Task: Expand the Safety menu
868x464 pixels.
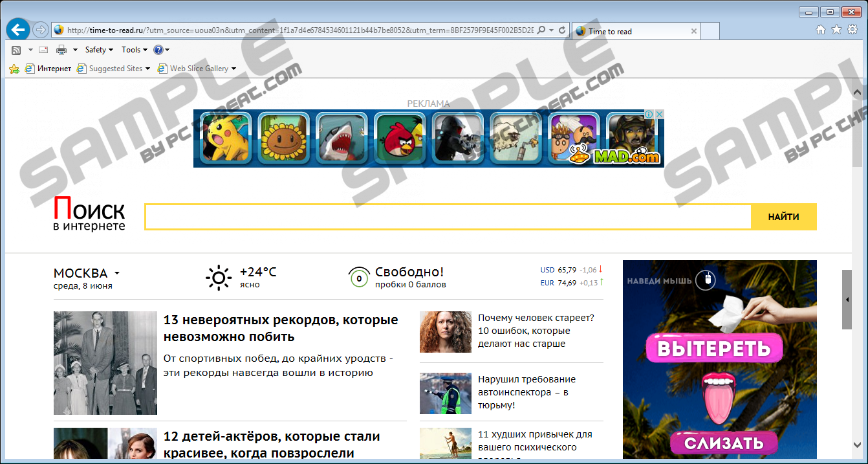Action: click(98, 50)
